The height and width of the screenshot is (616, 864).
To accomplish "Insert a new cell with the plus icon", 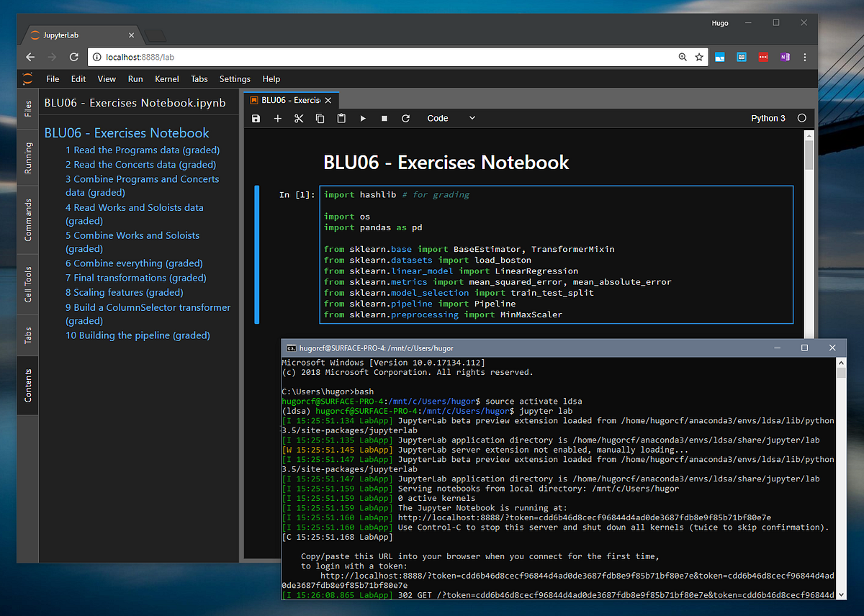I will tap(277, 118).
